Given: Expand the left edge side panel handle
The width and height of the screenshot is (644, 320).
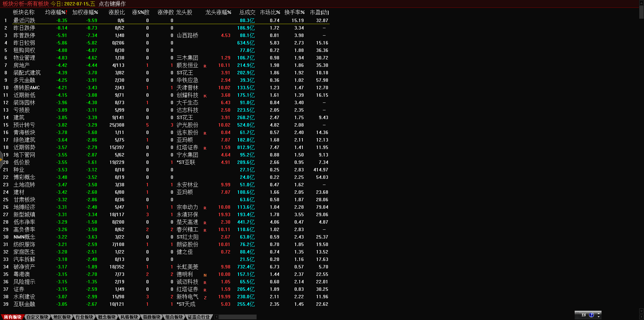Looking at the screenshot, I should pos(1,159).
